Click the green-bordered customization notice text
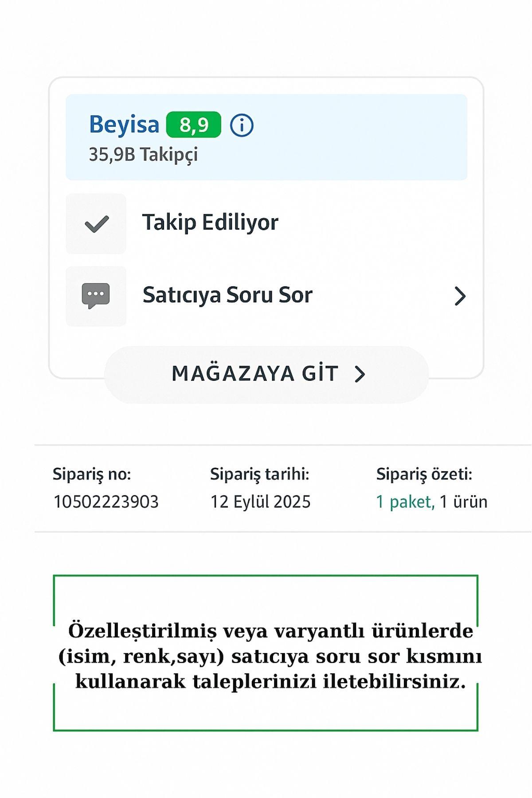532x798 pixels. point(270,656)
